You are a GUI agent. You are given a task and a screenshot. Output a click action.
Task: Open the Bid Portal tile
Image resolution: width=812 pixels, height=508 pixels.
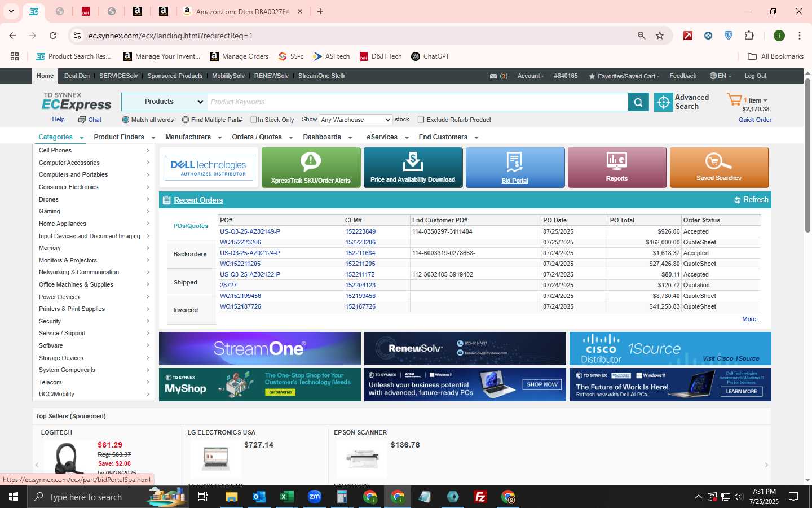coord(515,168)
